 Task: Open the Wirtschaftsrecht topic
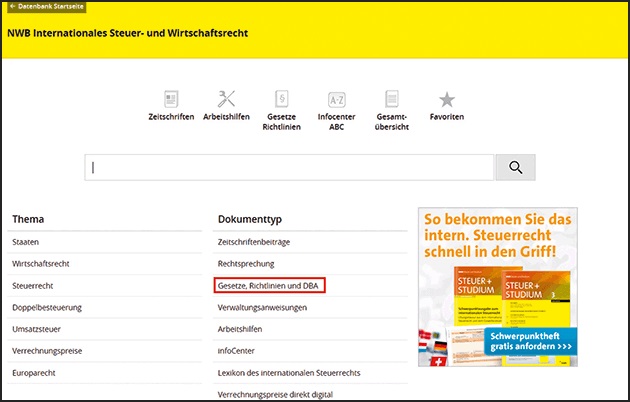click(x=40, y=264)
